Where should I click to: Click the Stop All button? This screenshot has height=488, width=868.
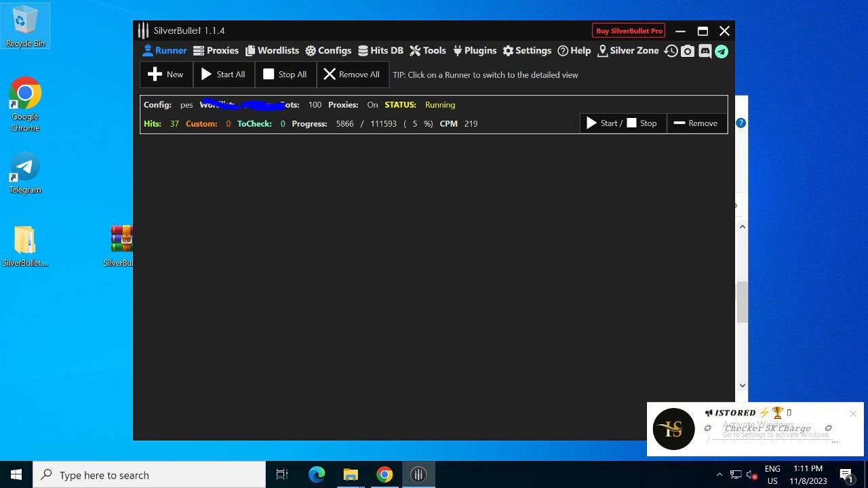pyautogui.click(x=285, y=75)
